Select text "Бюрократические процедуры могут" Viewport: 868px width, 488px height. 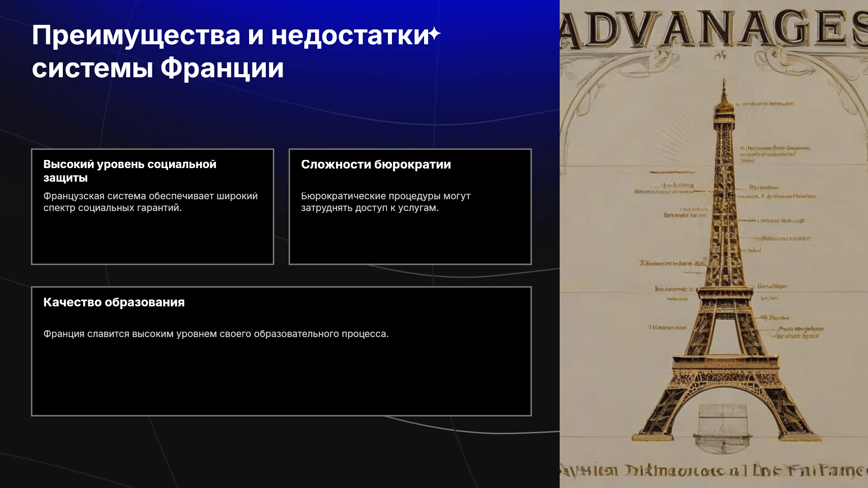point(386,196)
